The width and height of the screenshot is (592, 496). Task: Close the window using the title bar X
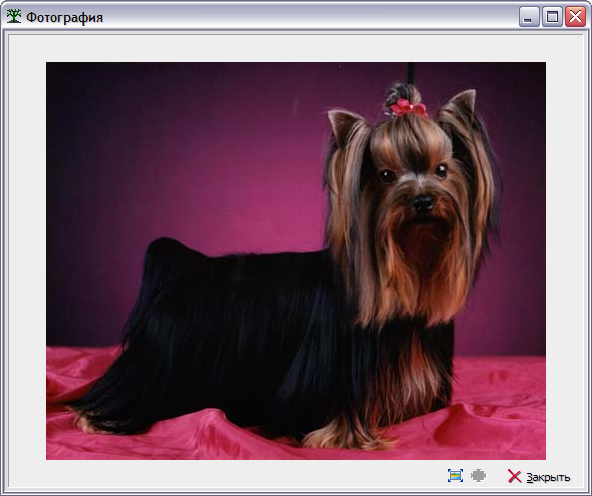[575, 17]
